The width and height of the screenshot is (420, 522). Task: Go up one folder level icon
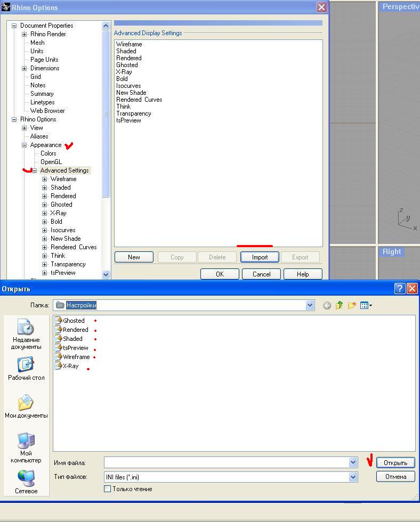(339, 305)
